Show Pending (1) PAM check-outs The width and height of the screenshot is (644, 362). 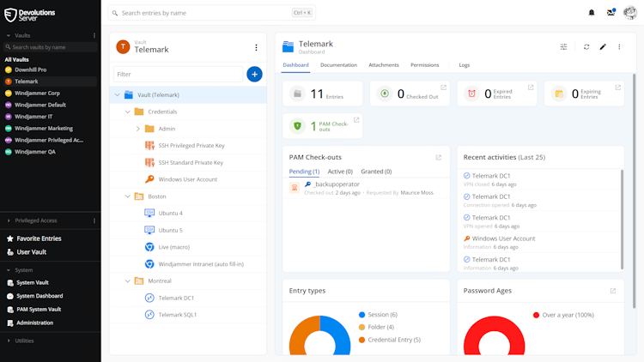tap(304, 172)
